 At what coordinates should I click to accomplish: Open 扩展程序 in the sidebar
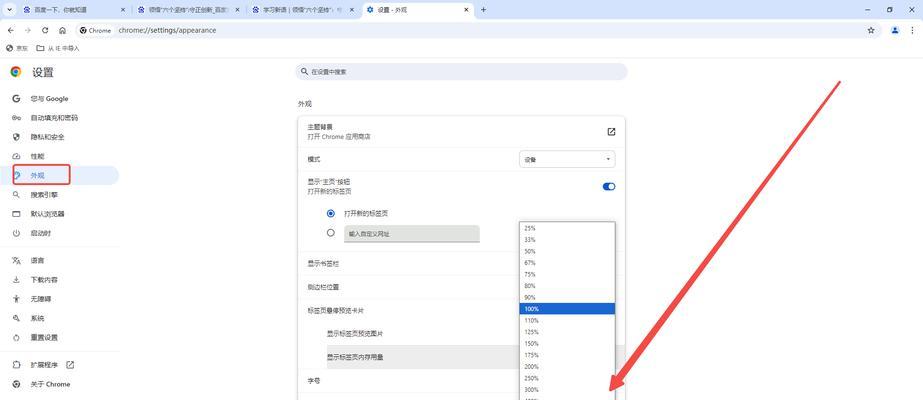click(59, 365)
